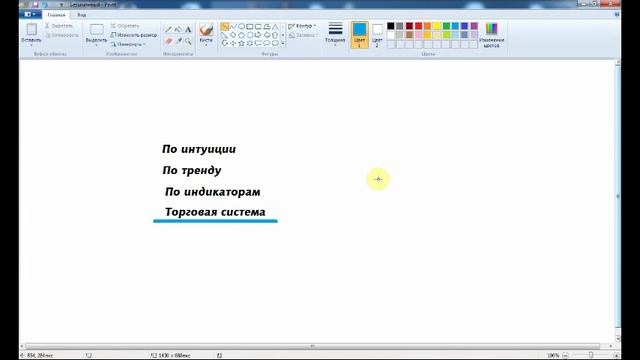Pick the green color swatch
This screenshot has width=640, height=360.
(x=446, y=26)
